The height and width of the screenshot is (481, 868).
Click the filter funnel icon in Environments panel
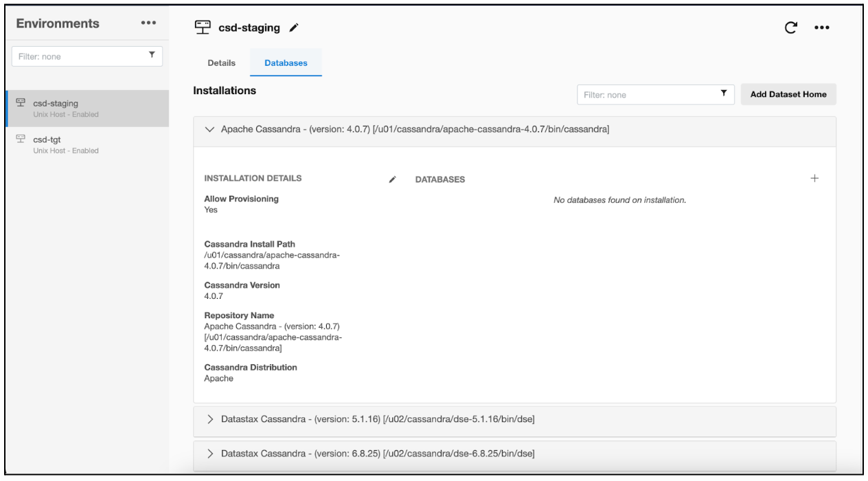point(152,56)
